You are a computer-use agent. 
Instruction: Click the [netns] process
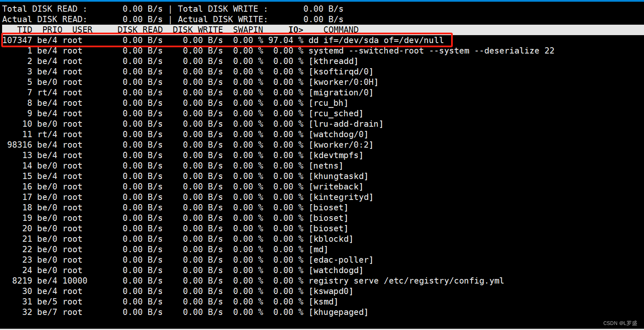[x=326, y=166]
